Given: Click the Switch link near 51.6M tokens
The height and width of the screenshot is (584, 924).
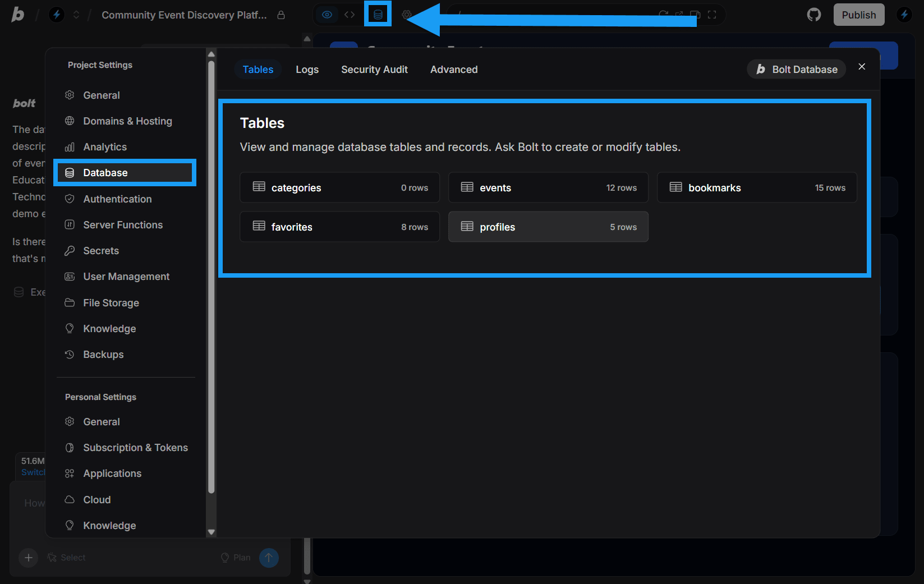Looking at the screenshot, I should [x=32, y=472].
